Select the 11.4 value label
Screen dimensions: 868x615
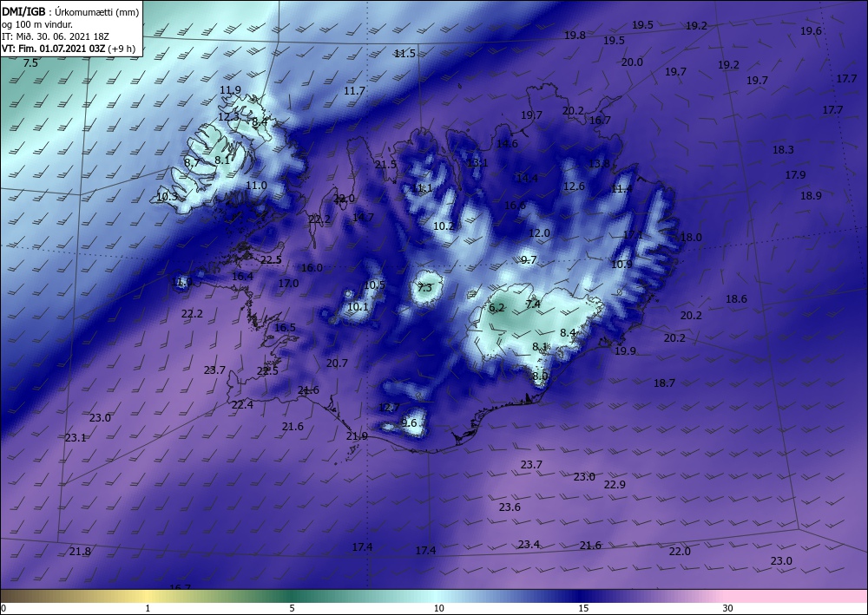[x=621, y=188]
